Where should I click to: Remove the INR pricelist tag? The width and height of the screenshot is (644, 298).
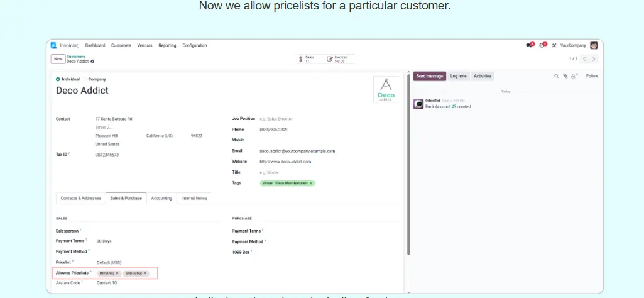[117, 273]
